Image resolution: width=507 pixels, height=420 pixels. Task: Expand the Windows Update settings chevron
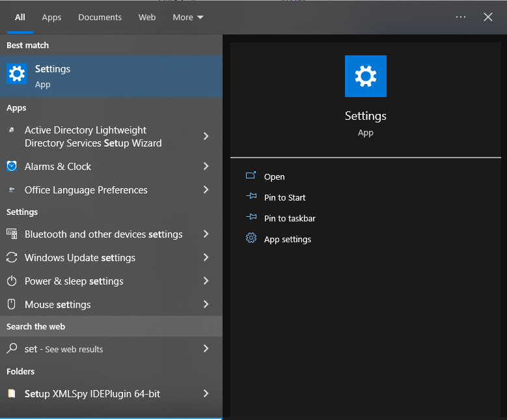click(x=206, y=258)
